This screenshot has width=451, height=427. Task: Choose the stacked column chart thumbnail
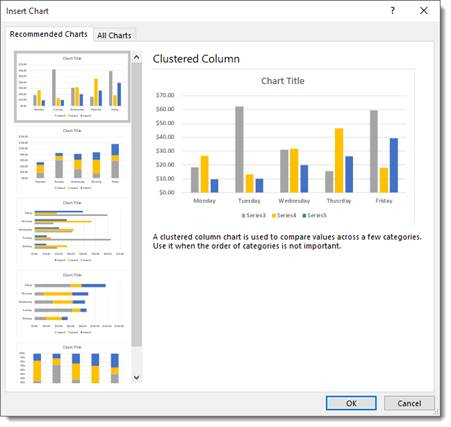point(72,159)
